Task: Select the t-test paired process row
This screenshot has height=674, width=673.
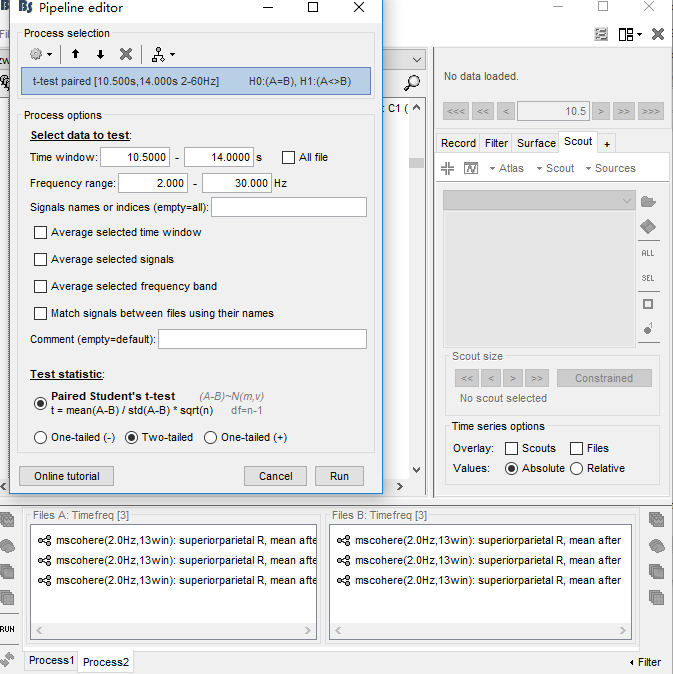Action: (x=196, y=81)
